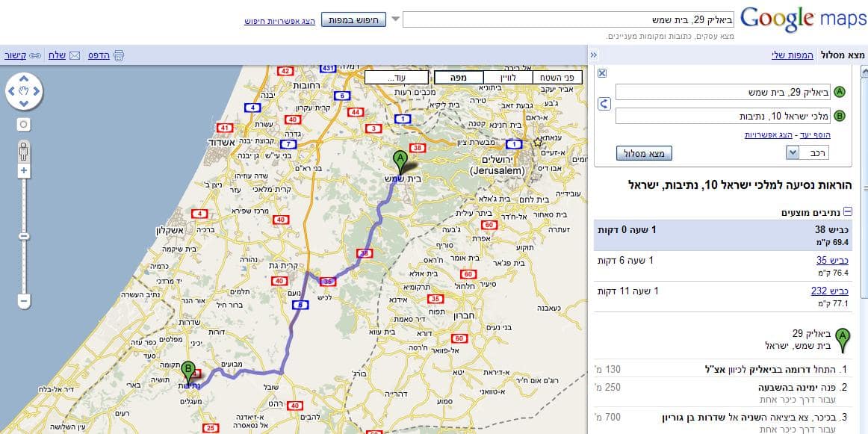Close the directions form with X
868x434 pixels.
603,74
